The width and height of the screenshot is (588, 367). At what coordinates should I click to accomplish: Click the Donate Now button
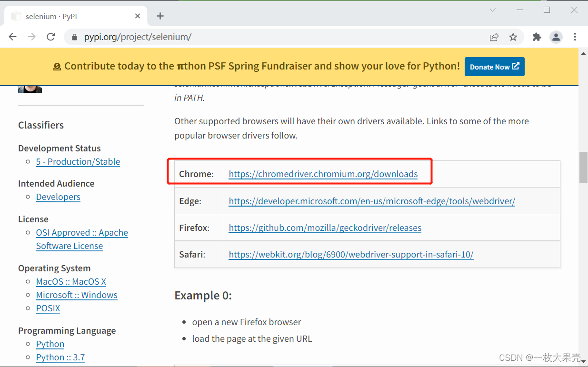[x=494, y=67]
